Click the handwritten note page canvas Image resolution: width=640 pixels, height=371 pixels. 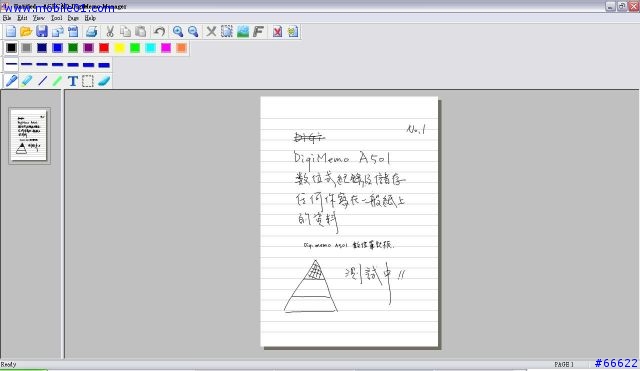point(349,222)
